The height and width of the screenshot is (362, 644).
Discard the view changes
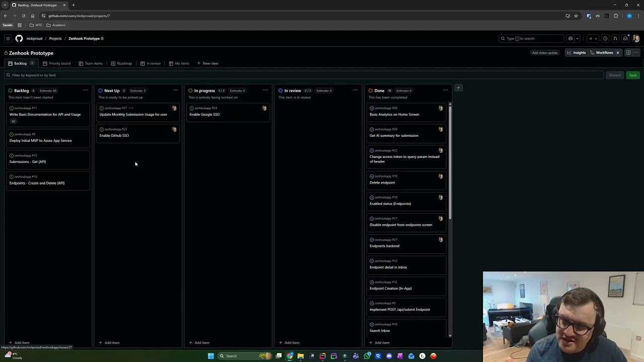[615, 75]
